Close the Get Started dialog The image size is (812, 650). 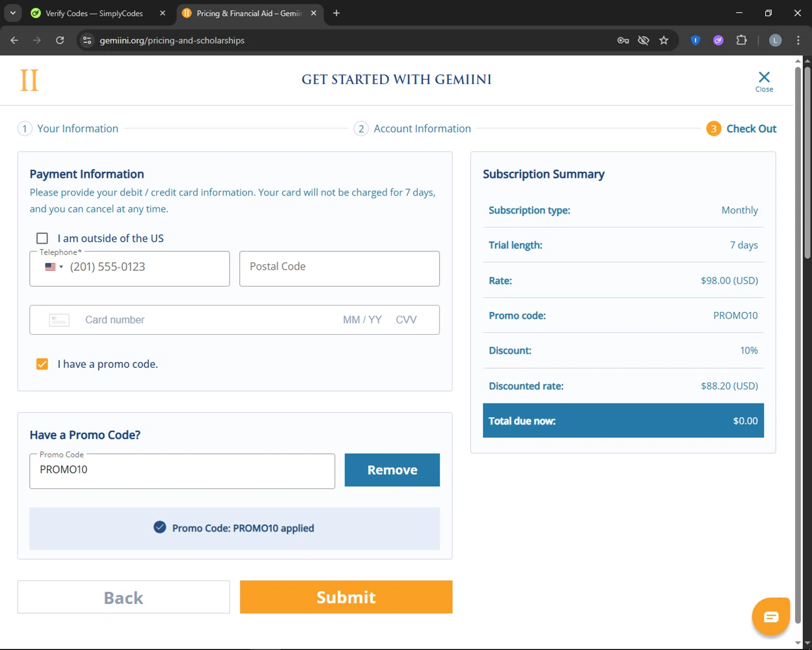(764, 81)
